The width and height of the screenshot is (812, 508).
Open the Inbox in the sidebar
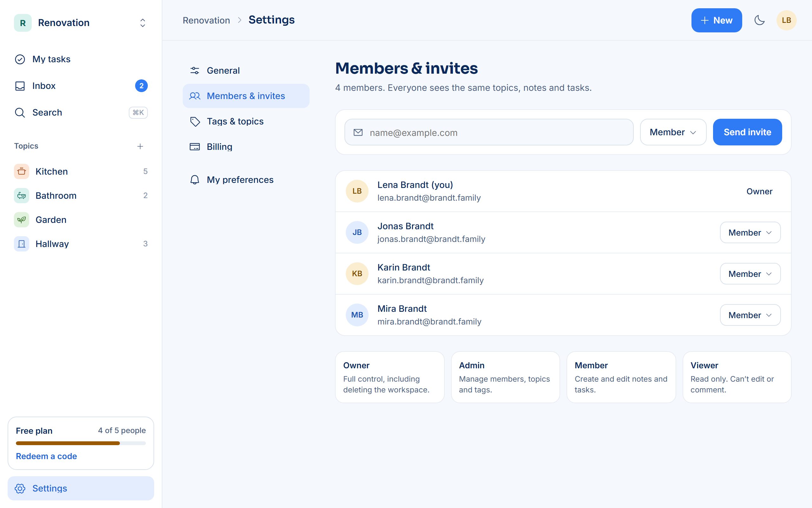(x=81, y=86)
